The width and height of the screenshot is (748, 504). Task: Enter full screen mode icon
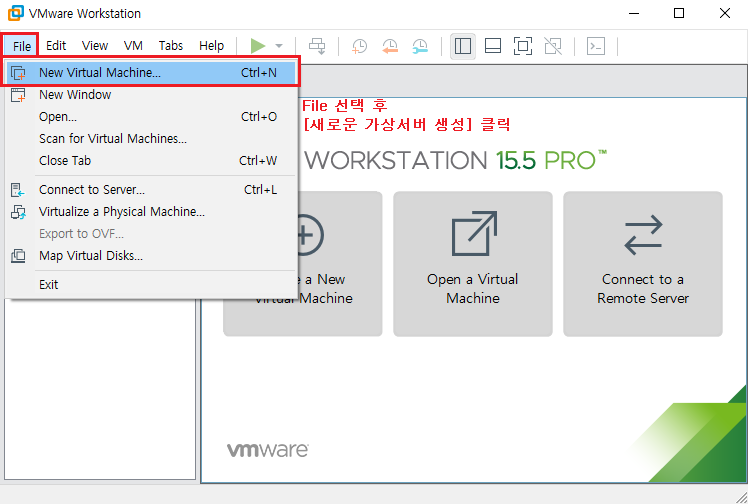[523, 46]
